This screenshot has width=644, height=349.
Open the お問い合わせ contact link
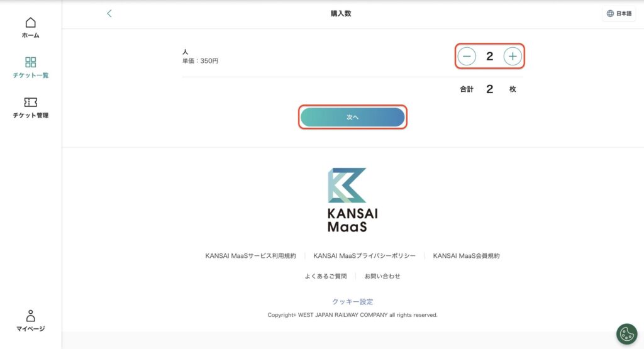[x=382, y=276]
